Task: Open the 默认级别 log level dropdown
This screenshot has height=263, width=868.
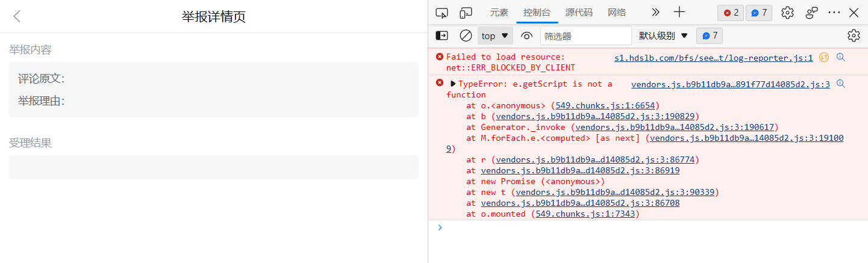Action: [663, 36]
